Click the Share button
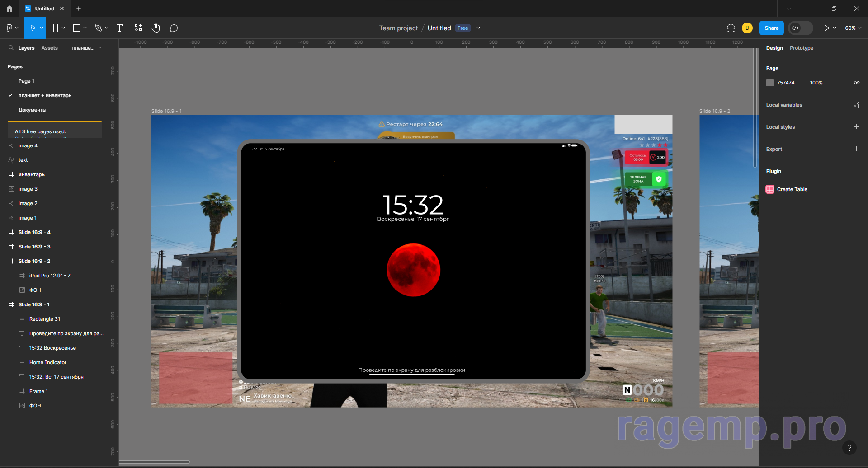Image resolution: width=868 pixels, height=468 pixels. coord(772,28)
